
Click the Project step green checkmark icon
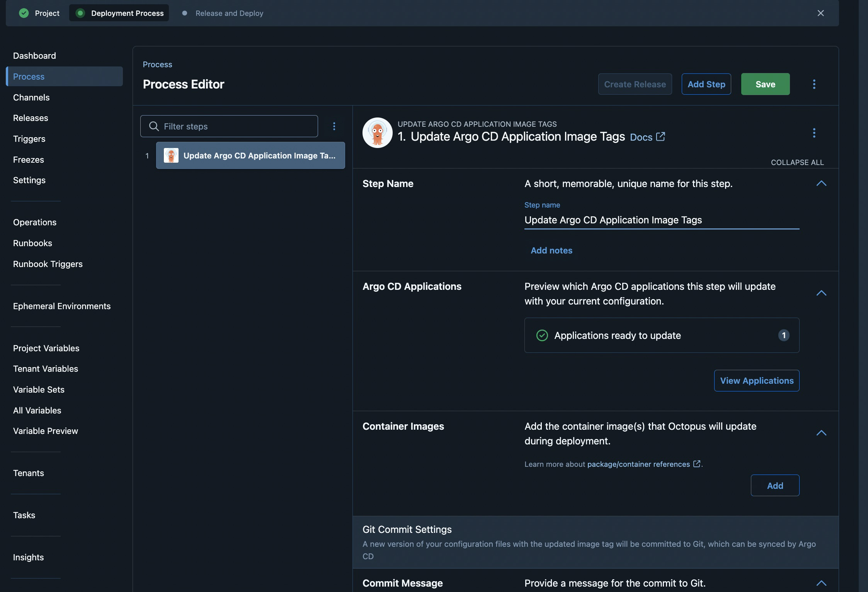24,13
